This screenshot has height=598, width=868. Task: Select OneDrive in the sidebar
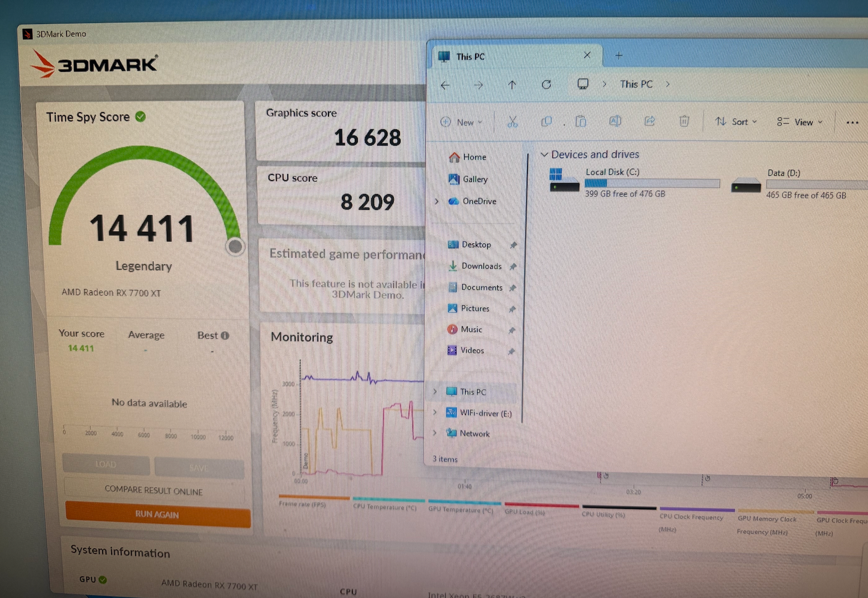click(472, 201)
